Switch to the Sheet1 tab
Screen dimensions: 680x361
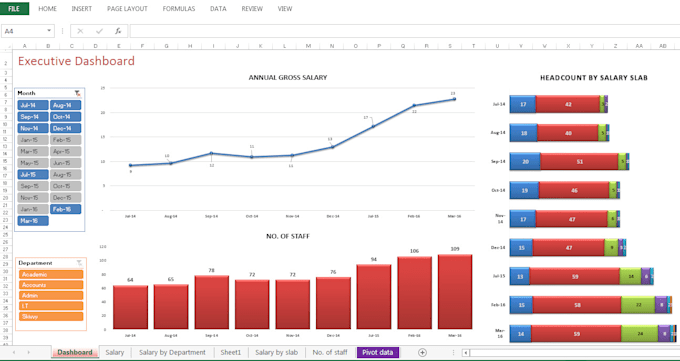230,352
